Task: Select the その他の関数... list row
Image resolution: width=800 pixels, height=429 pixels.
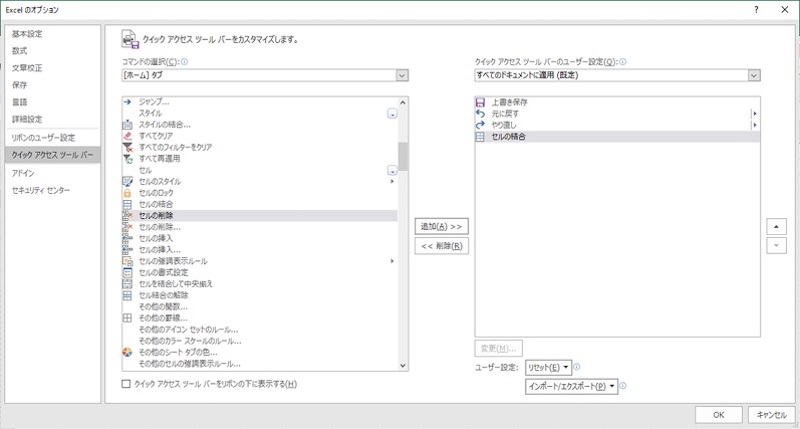Action: point(259,307)
